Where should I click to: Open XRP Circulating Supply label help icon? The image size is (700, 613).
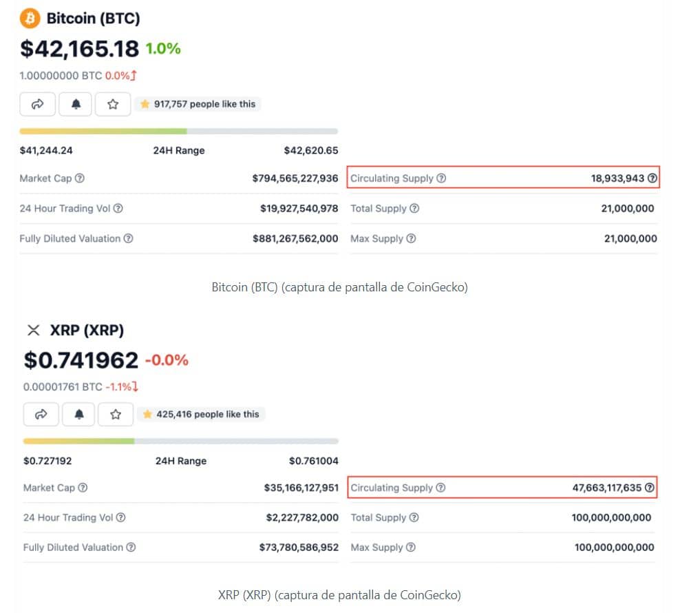coord(441,488)
